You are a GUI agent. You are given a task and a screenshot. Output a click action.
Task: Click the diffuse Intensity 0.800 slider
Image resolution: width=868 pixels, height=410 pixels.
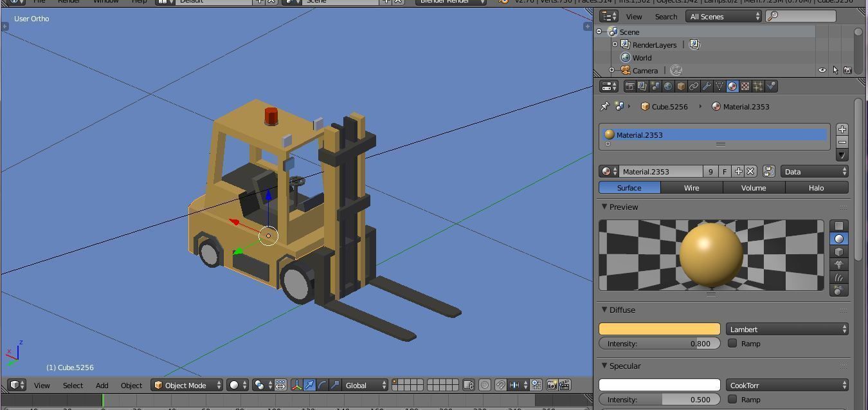(660, 344)
